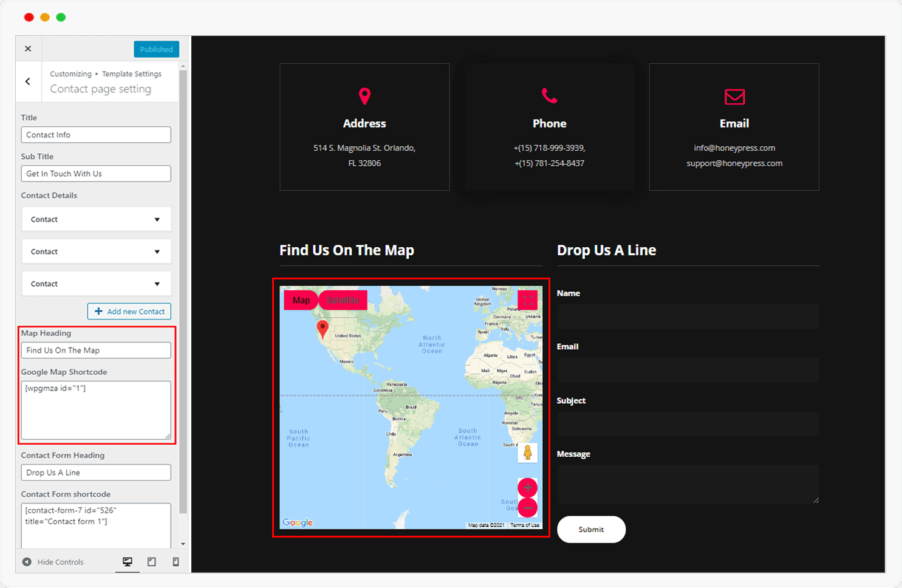Click phone number +(15) 718-999-3939
Viewport: 902px width, 588px height.
549,148
